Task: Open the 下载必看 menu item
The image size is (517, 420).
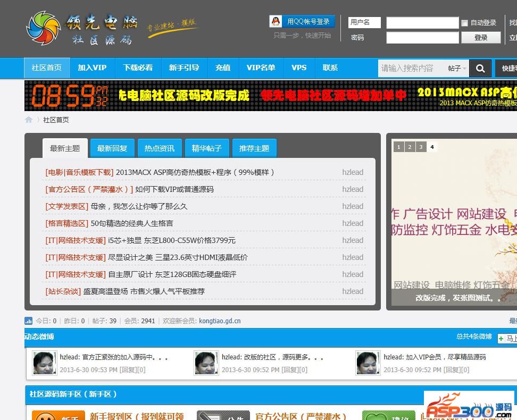Action: (138, 68)
